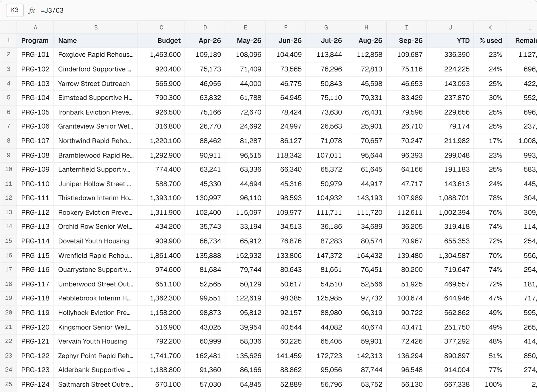This screenshot has height=392, width=537.
Task: Click the fx function icon
Action: point(32,10)
